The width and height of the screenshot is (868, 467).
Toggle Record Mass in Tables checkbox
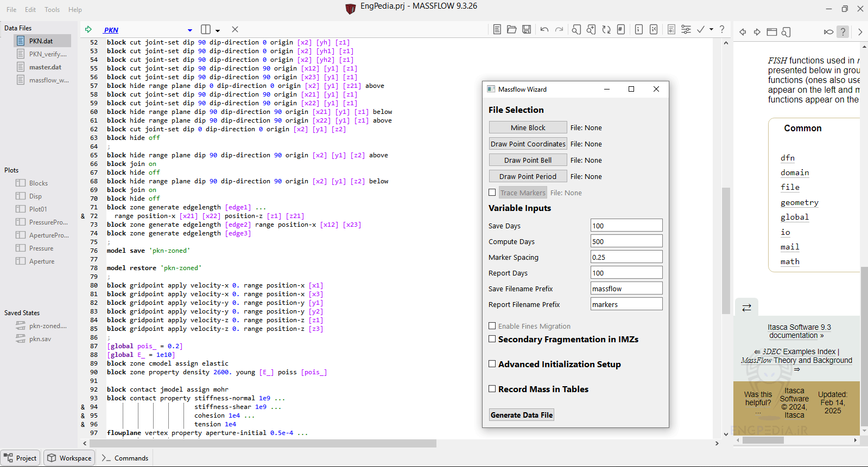(x=492, y=389)
